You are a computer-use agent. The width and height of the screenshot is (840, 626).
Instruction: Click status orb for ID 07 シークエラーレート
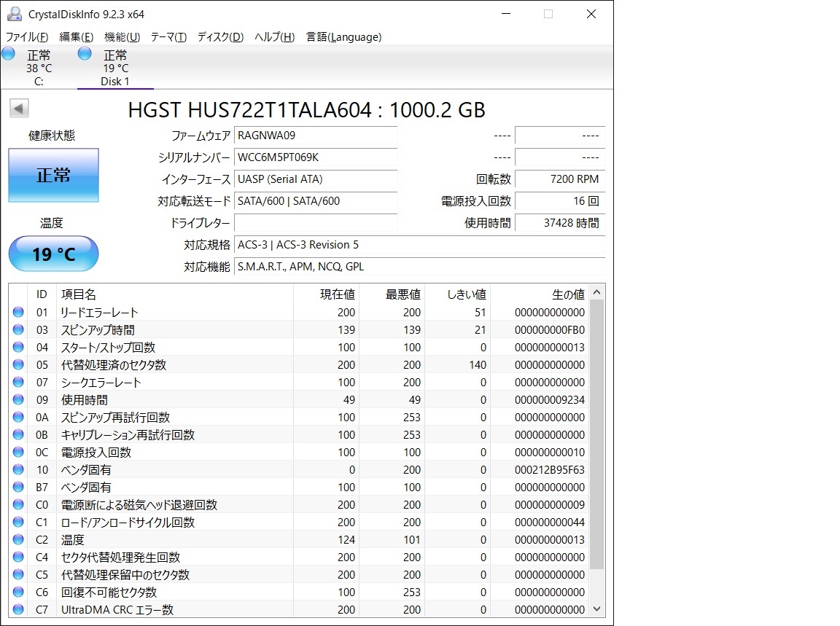pyautogui.click(x=18, y=382)
